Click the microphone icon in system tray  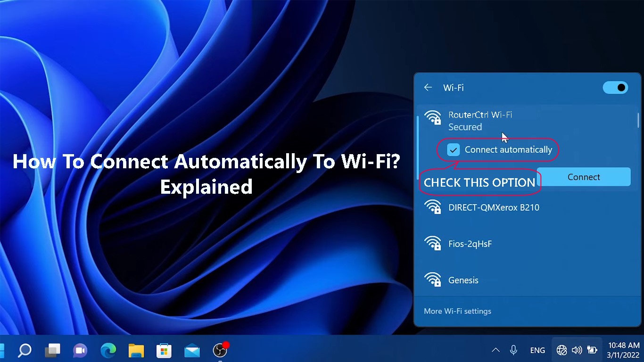pyautogui.click(x=513, y=350)
